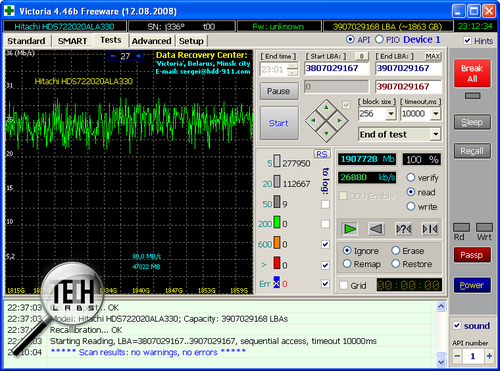The image size is (500, 371).
Task: Open the End of test dropdown
Action: point(435,134)
